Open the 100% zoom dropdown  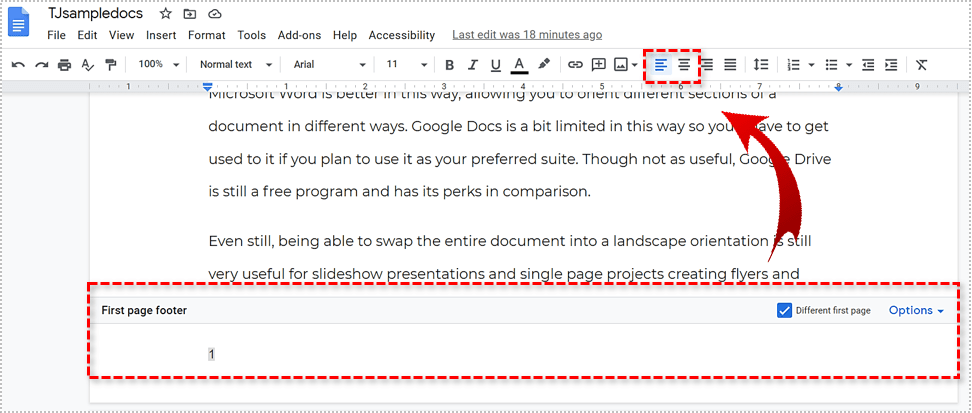click(x=158, y=65)
